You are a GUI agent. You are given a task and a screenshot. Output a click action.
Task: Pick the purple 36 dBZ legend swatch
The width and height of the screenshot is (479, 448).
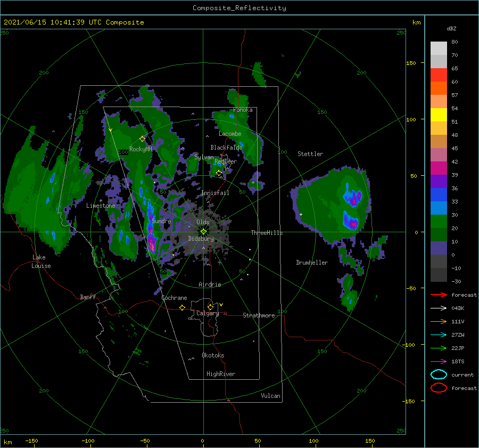click(439, 182)
